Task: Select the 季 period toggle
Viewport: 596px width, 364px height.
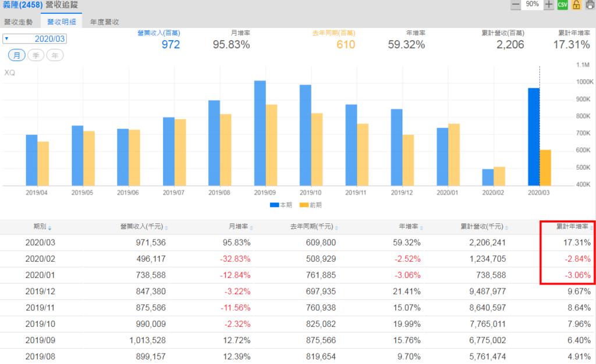Action: [36, 55]
